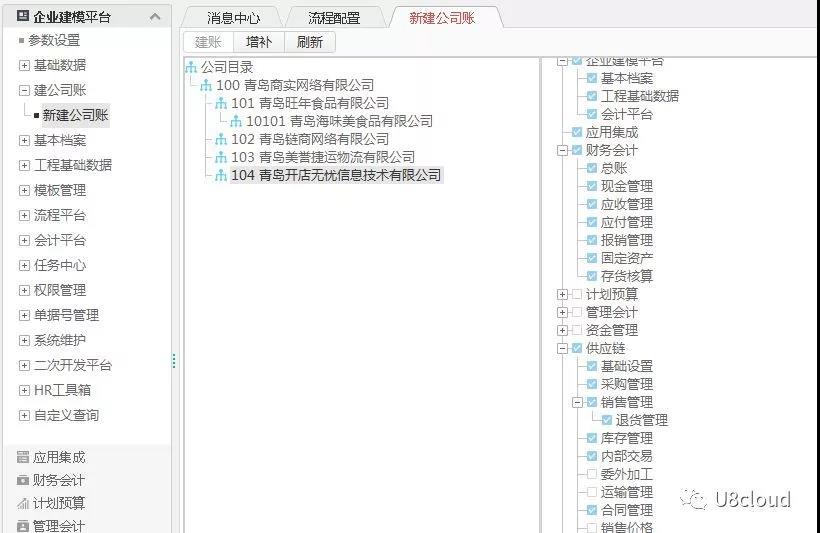820x533 pixels.
Task: Open 参数设置 in the sidebar
Action: point(54,40)
